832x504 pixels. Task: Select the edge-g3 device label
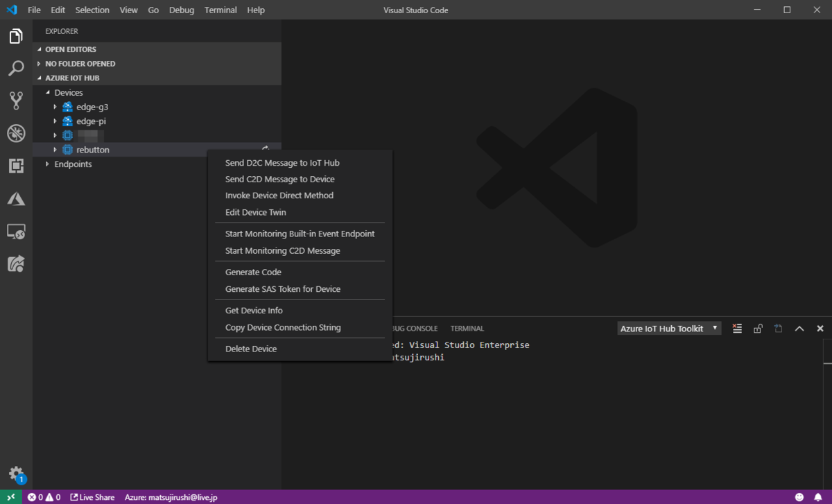click(92, 107)
